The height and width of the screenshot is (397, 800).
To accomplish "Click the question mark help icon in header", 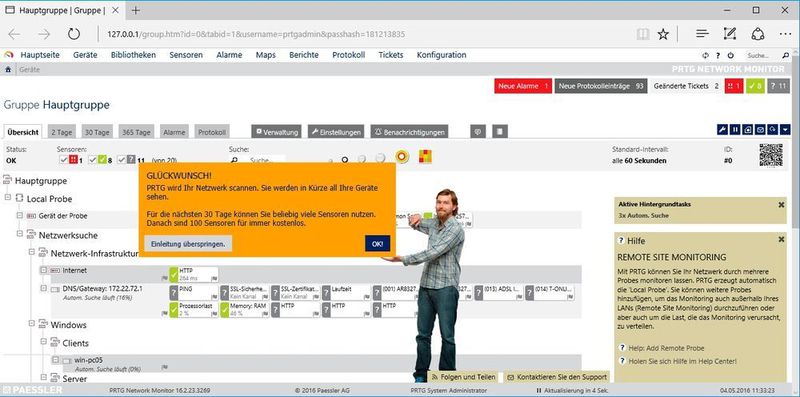I will pos(718,55).
